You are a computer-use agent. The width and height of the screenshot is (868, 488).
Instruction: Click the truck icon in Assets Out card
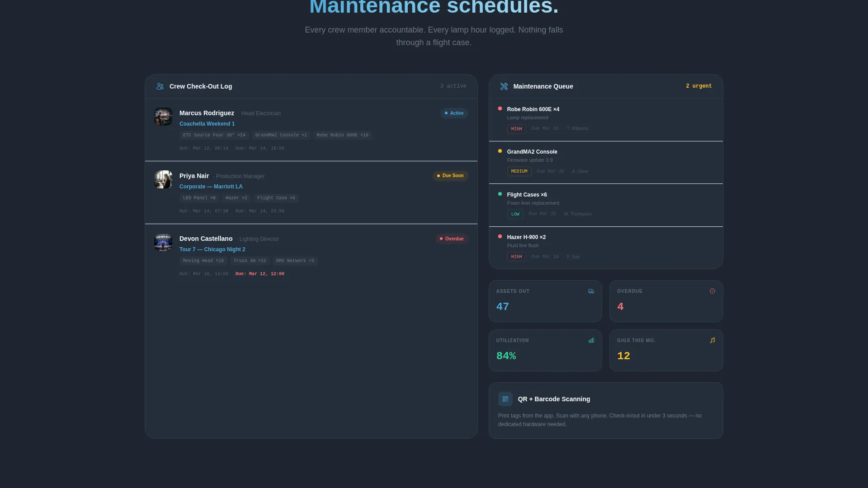tap(591, 291)
